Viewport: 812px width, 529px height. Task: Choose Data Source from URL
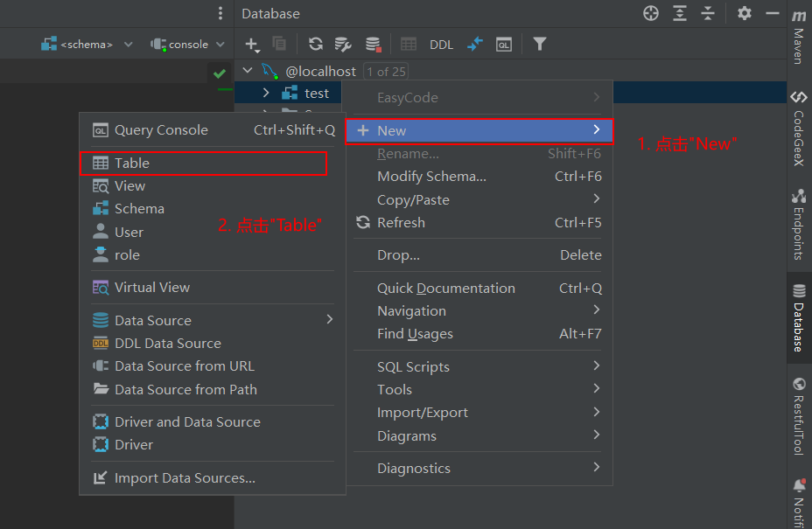click(213, 366)
